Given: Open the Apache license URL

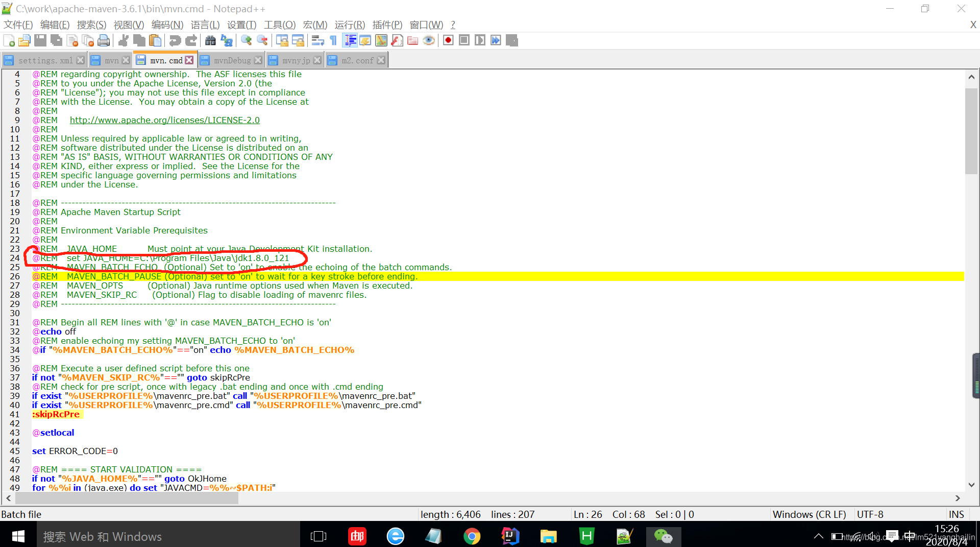Looking at the screenshot, I should pos(164,120).
